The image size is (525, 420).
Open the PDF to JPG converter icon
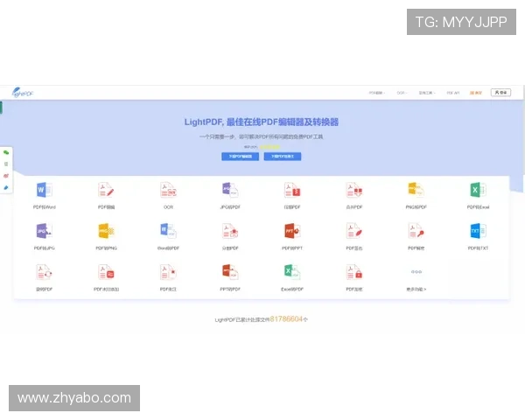click(45, 231)
